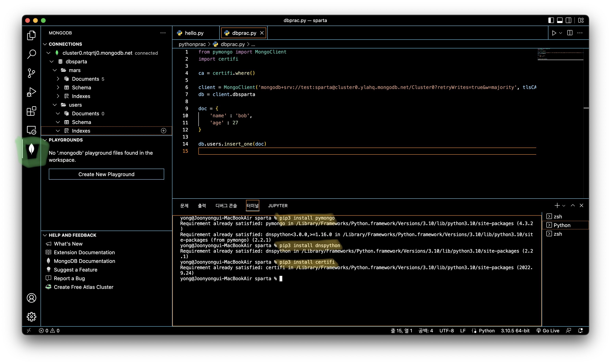Collapse the PLAYGROUNDS section
The image size is (611, 364).
coord(45,140)
